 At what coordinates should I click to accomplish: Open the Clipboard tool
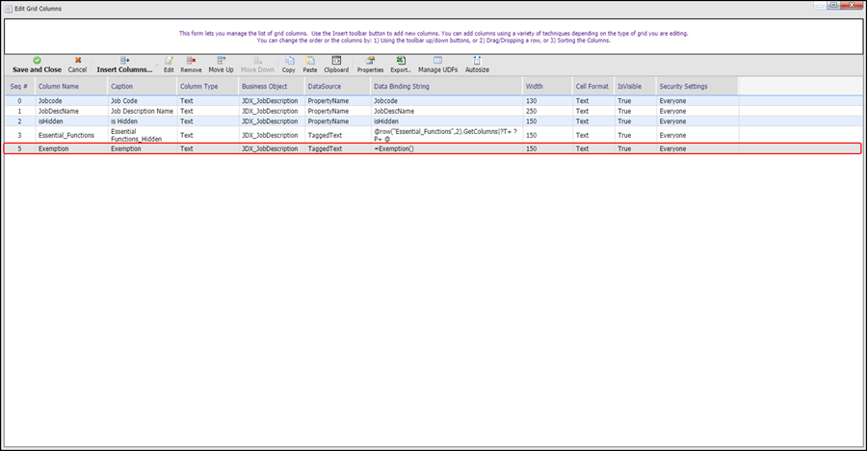tap(336, 65)
